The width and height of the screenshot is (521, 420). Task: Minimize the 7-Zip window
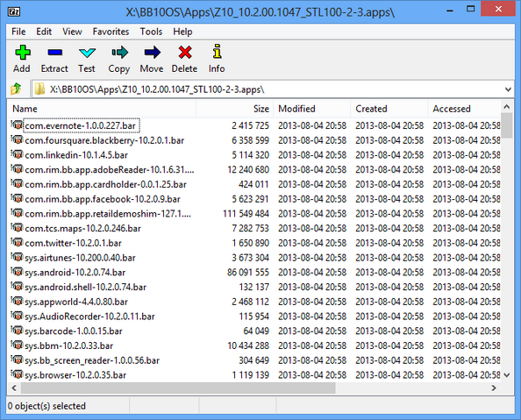click(x=450, y=10)
